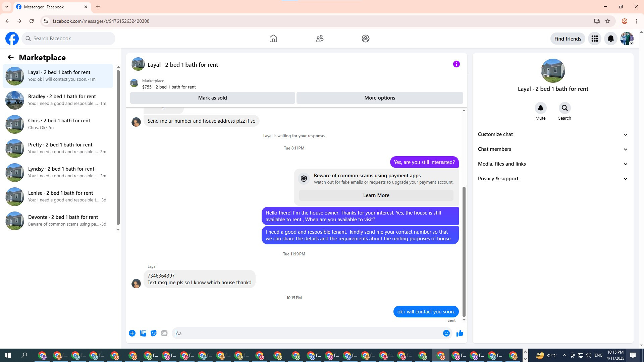Screen dimensions: 644x362
Task: Open the $755 Marketplace listing link
Action: [169, 87]
